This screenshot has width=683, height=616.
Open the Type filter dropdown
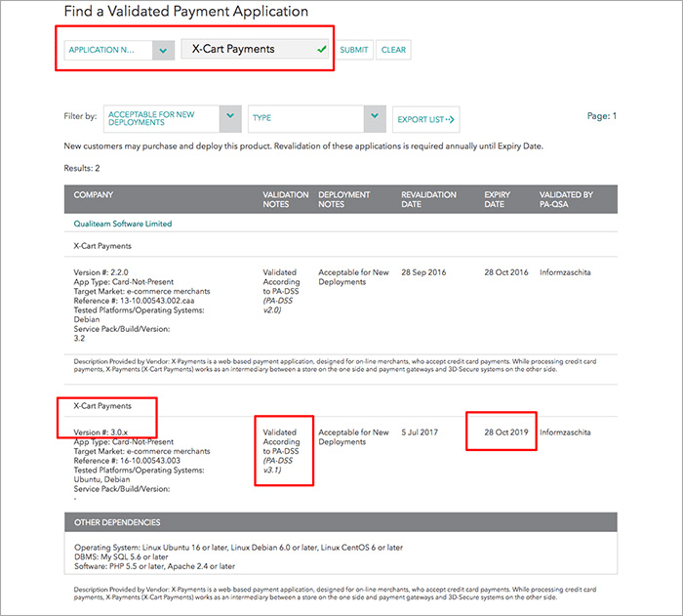point(317,118)
